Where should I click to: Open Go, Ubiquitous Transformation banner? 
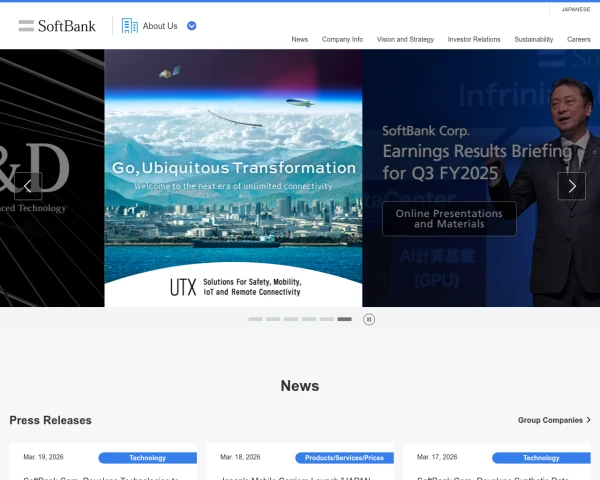click(233, 178)
